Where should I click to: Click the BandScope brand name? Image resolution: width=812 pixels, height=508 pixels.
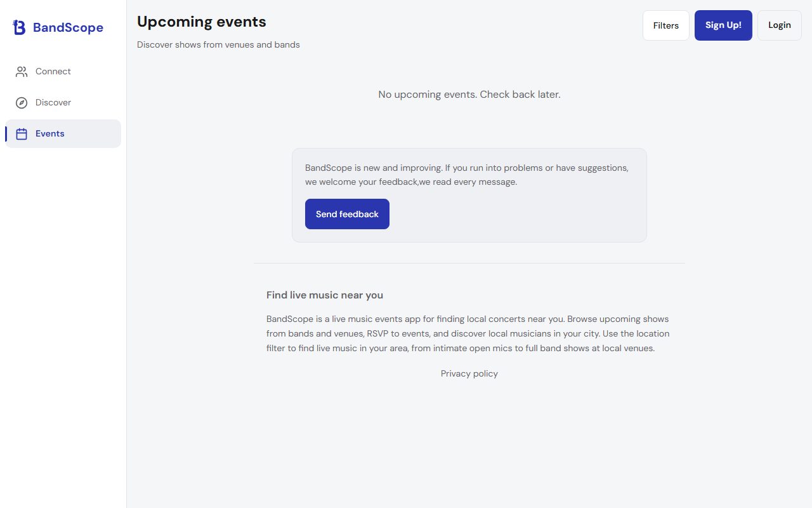[x=68, y=27]
